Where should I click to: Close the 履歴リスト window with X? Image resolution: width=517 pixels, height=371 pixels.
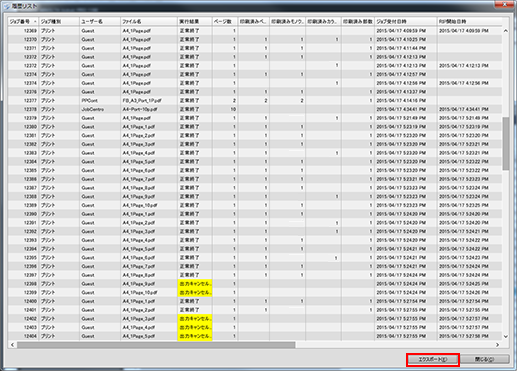pyautogui.click(x=504, y=4)
